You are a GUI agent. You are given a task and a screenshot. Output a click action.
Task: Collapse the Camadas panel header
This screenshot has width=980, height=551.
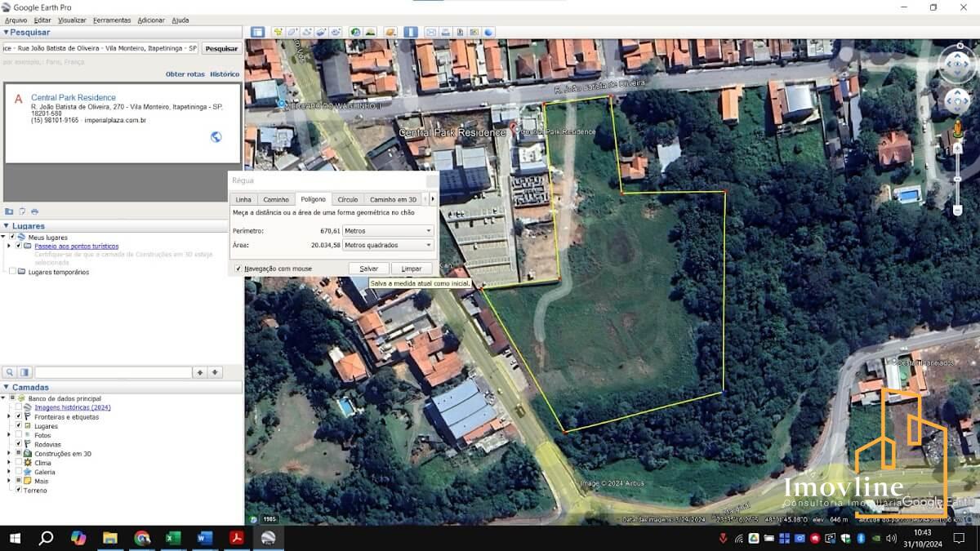click(7, 388)
